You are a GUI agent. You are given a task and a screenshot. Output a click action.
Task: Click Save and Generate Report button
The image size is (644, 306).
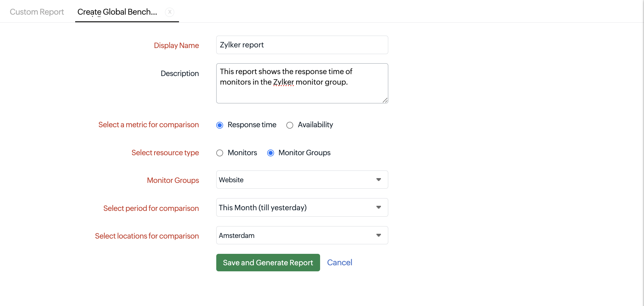coord(268,262)
